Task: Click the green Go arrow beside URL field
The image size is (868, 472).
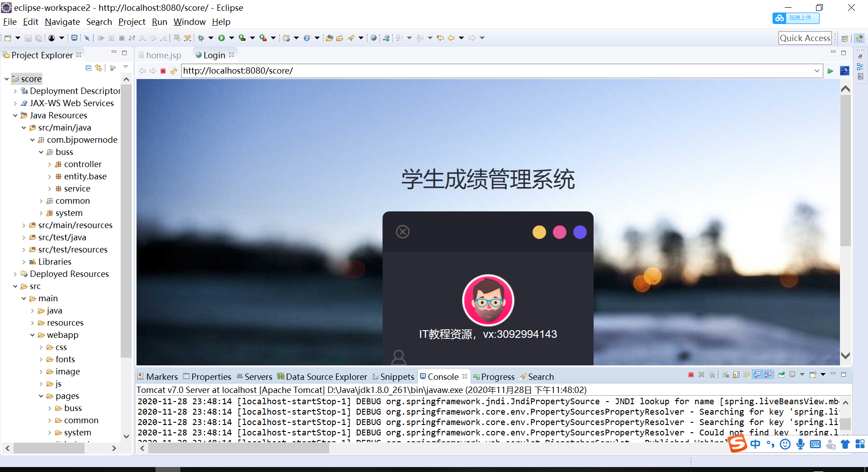Action: [x=830, y=71]
